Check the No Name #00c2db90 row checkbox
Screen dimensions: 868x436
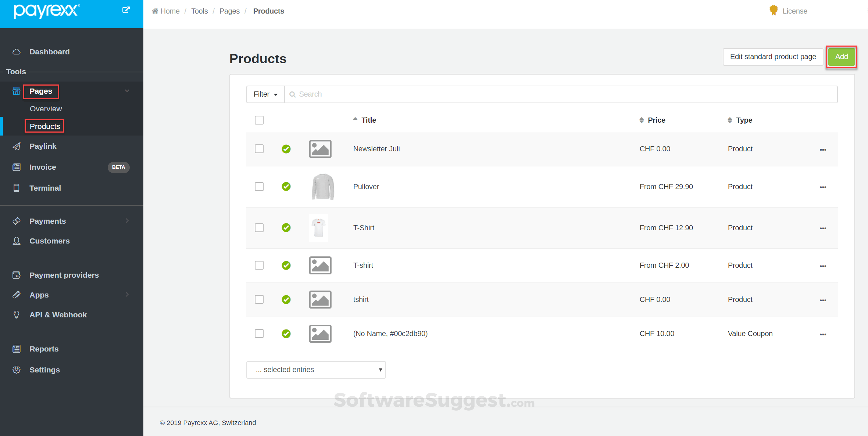click(259, 334)
